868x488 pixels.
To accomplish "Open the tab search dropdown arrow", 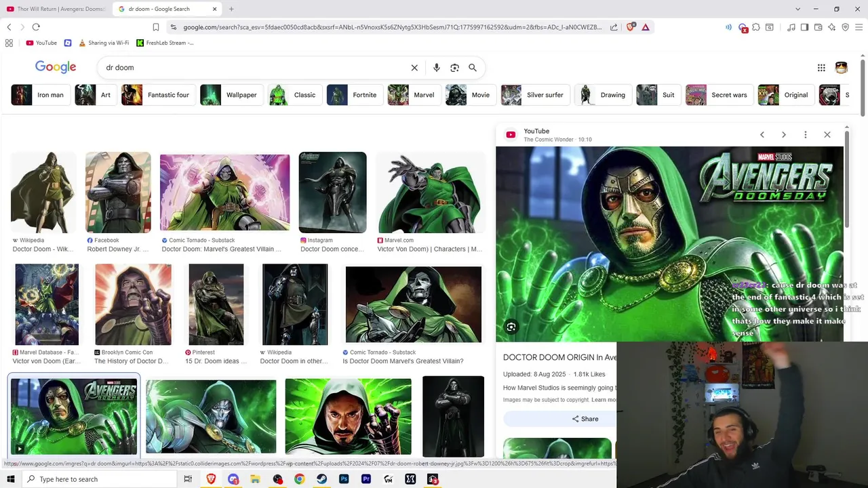I will pos(797,9).
